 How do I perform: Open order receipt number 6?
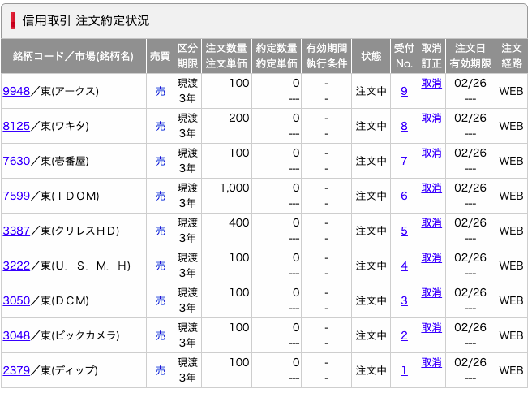[x=404, y=196]
